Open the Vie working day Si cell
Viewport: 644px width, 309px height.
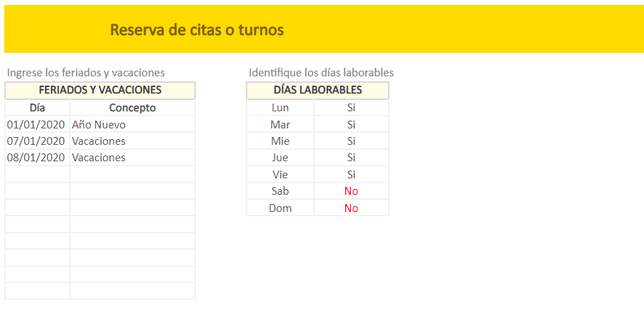coord(351,175)
